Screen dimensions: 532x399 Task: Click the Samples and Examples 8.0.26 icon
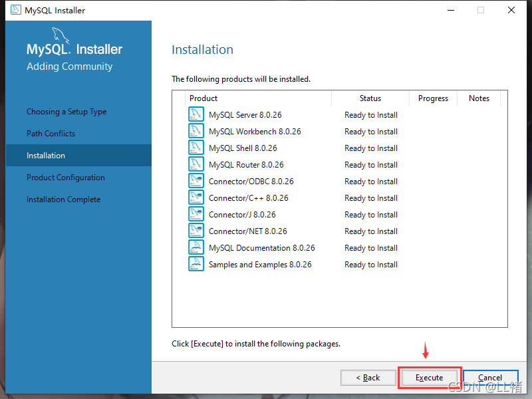coord(196,263)
